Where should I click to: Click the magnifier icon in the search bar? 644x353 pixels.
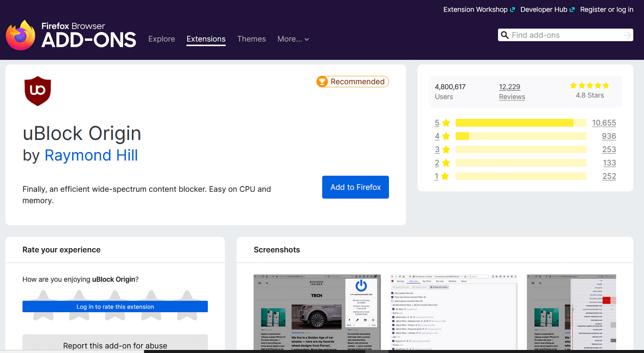click(x=505, y=35)
